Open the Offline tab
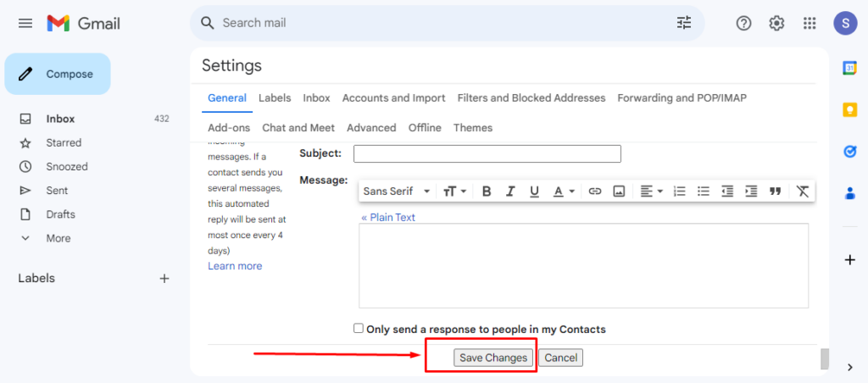This screenshot has width=868, height=383. tap(425, 128)
